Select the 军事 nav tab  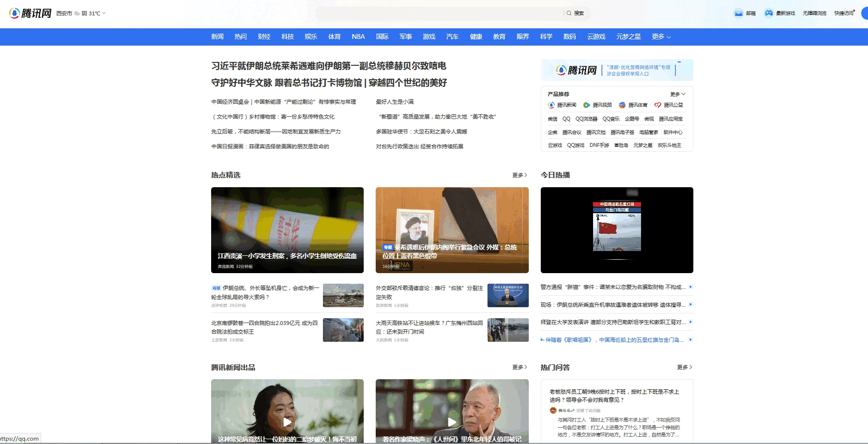406,37
